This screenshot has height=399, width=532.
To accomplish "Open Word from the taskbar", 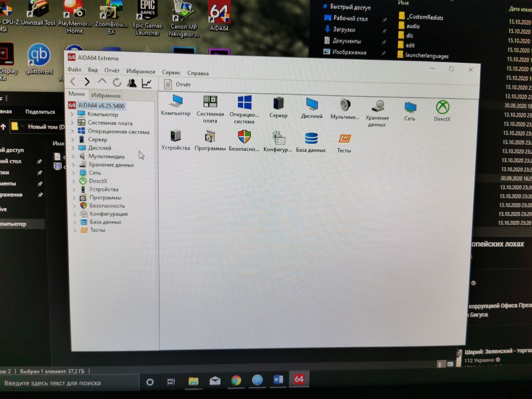I will point(278,379).
